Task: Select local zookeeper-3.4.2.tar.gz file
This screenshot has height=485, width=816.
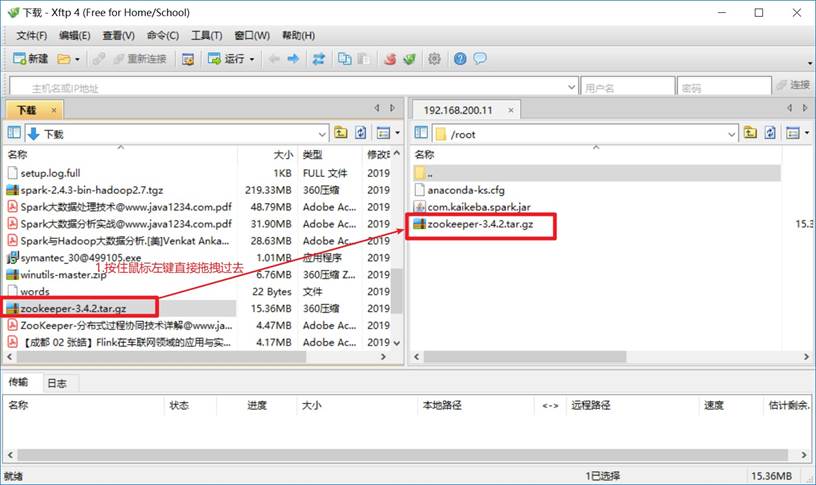Action: [73, 309]
